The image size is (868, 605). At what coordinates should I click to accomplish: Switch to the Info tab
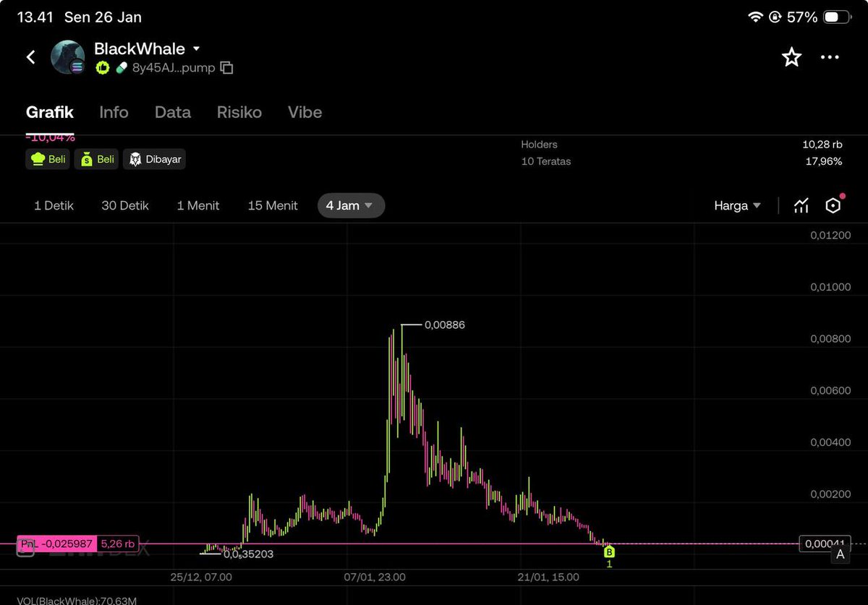[x=114, y=112]
